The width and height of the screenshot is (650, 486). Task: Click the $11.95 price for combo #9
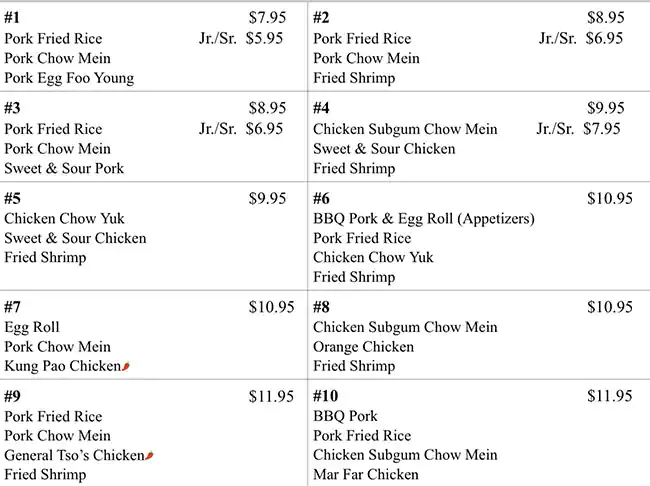[x=271, y=396]
